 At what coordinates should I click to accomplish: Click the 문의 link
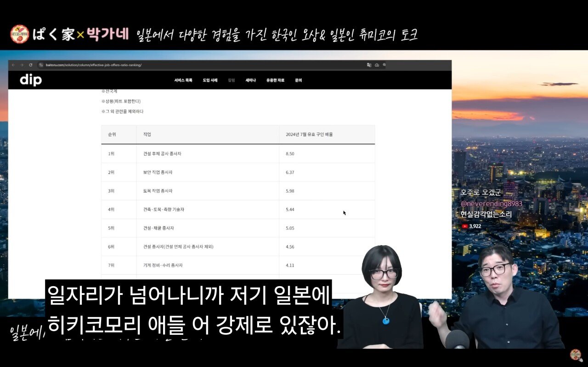coord(299,80)
